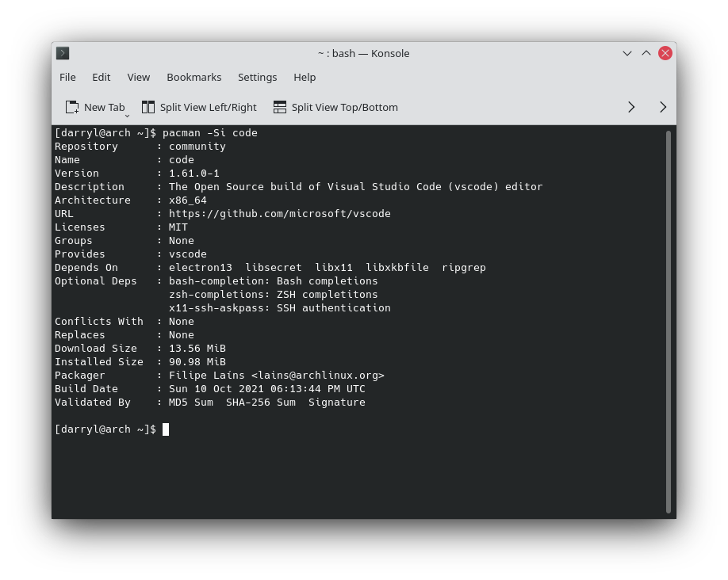
Task: Click the 'vscode' Provides value
Action: (188, 254)
